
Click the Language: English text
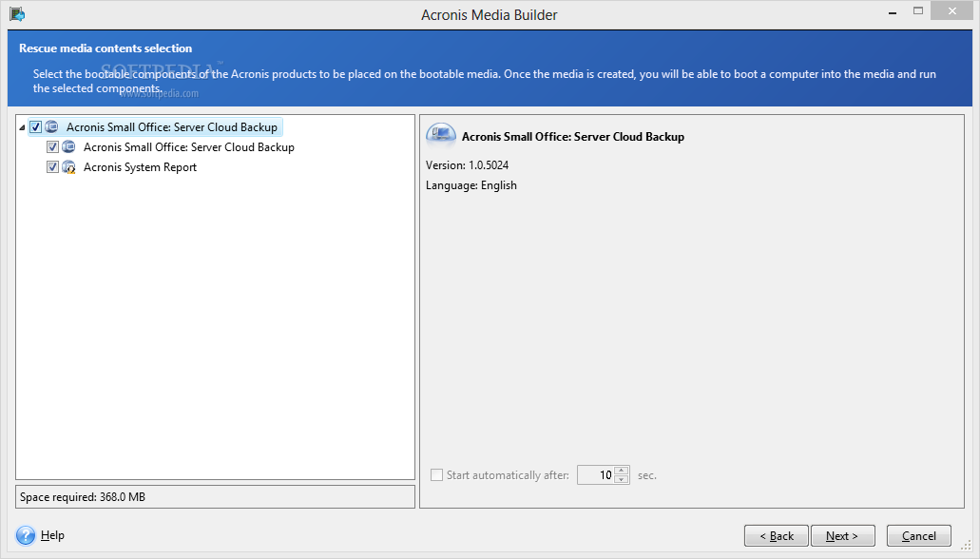pyautogui.click(x=471, y=185)
